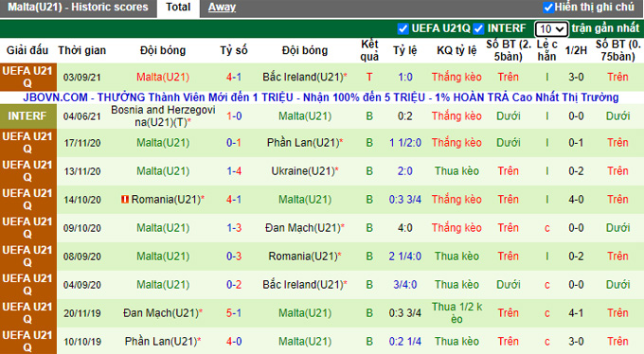Open Malta(U21) in the 03/09/21 row
Image resolution: width=644 pixels, height=354 pixels.
(x=163, y=78)
